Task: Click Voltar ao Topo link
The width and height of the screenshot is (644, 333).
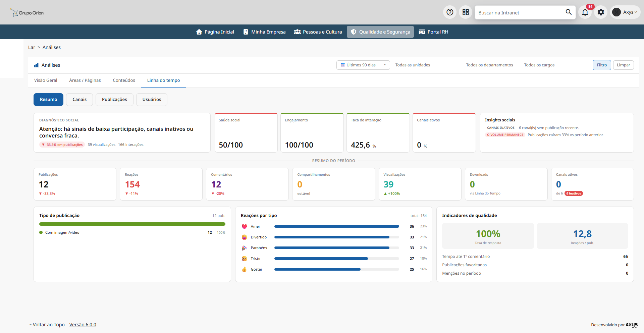Action: pyautogui.click(x=47, y=325)
